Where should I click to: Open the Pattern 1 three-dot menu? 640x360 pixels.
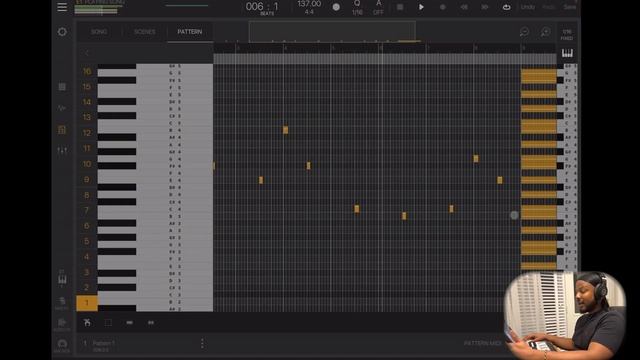202,344
